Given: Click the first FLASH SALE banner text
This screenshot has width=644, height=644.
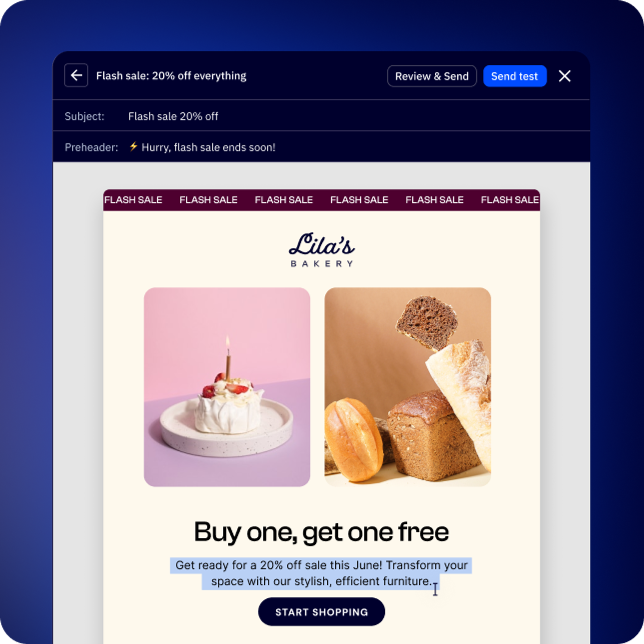Looking at the screenshot, I should point(133,200).
